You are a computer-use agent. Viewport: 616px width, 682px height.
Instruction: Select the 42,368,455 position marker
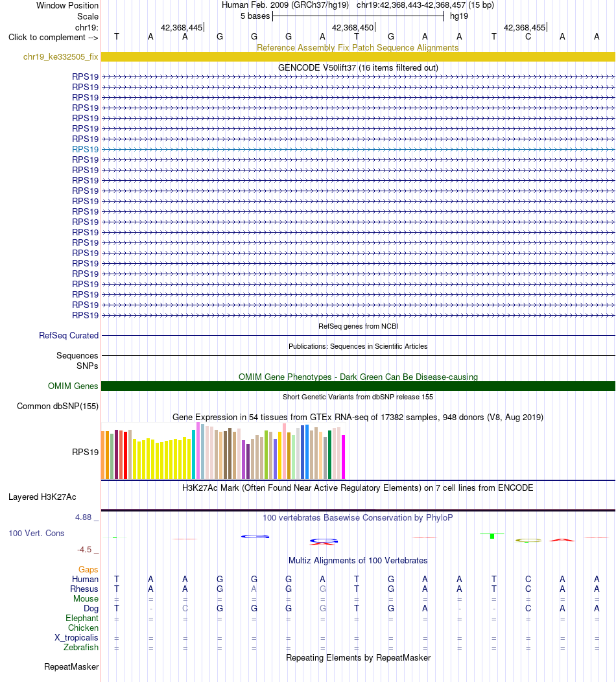[525, 27]
